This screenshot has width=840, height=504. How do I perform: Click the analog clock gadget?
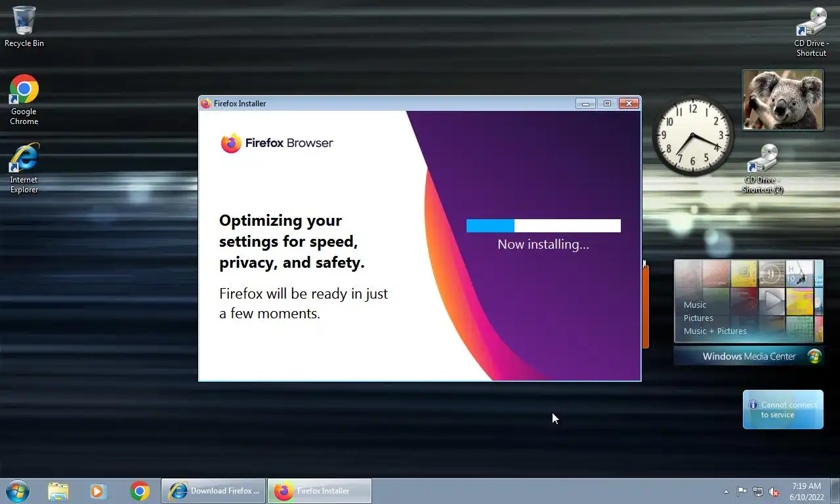[x=692, y=137]
